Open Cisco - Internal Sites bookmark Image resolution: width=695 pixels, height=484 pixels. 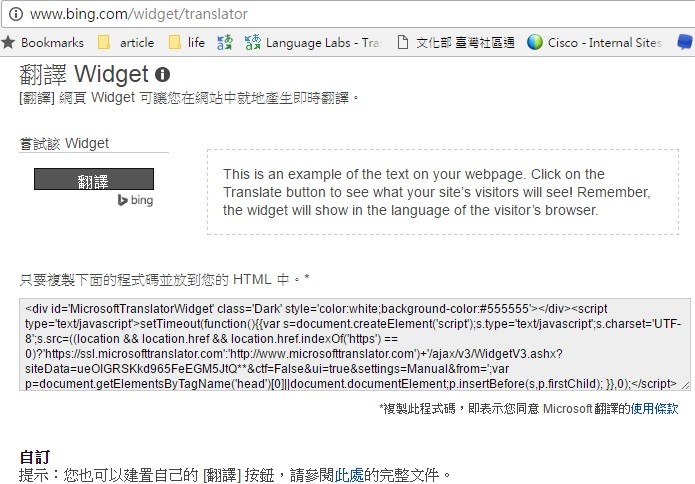[x=594, y=43]
